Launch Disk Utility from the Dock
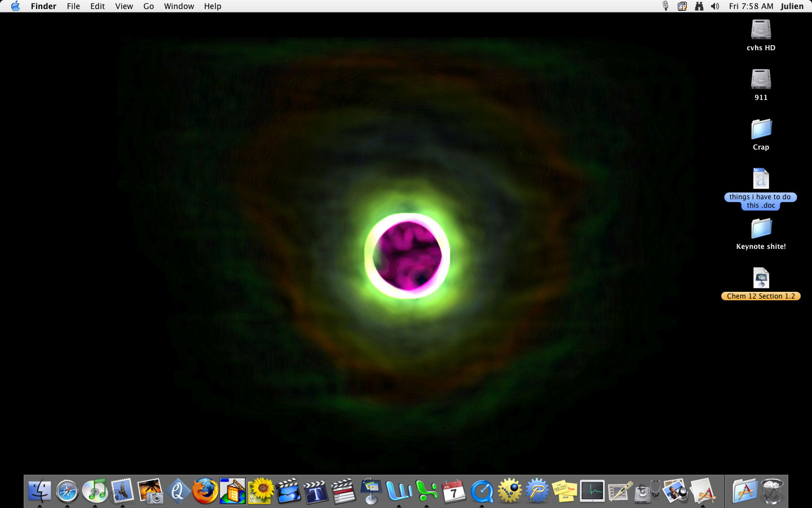The width and height of the screenshot is (812, 508). click(x=647, y=491)
